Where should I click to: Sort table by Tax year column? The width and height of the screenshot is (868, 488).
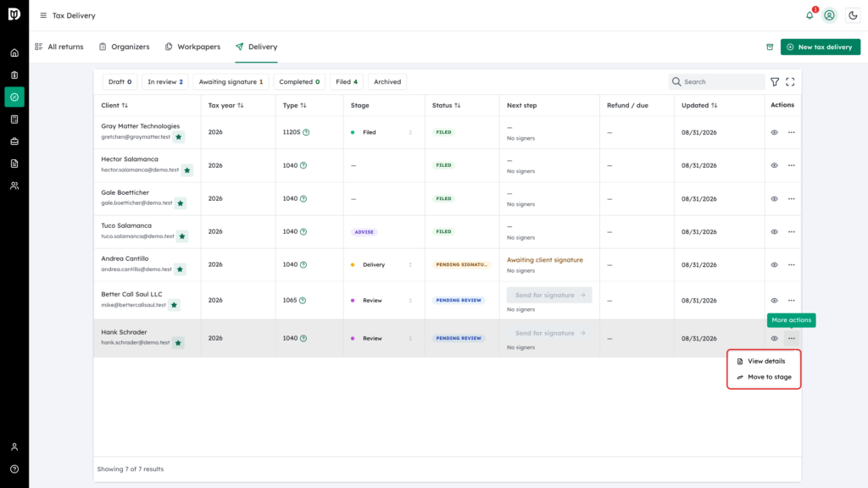(x=225, y=105)
